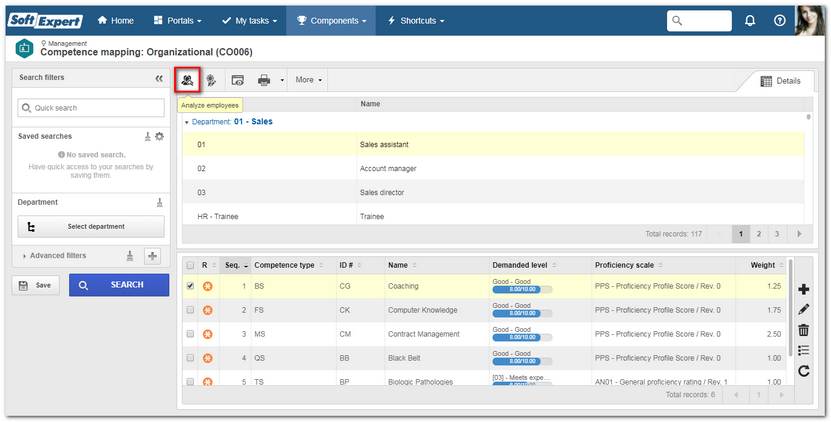The image size is (831, 422).
Task: Click required icon in Computer Knowledge row
Action: pyautogui.click(x=208, y=310)
